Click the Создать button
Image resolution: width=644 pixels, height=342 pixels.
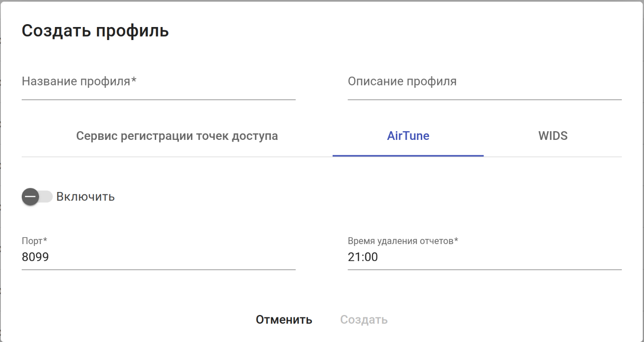pos(363,320)
